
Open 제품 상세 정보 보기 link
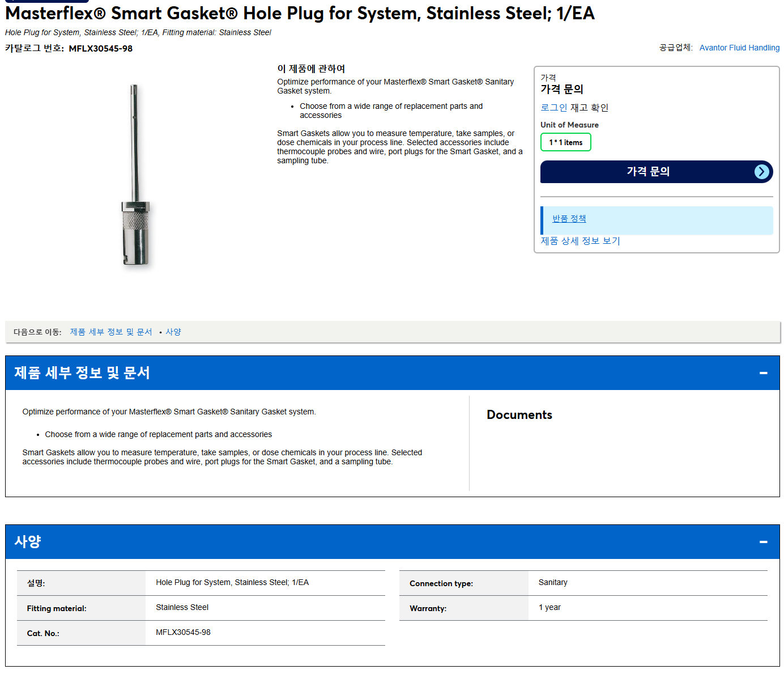coord(580,241)
